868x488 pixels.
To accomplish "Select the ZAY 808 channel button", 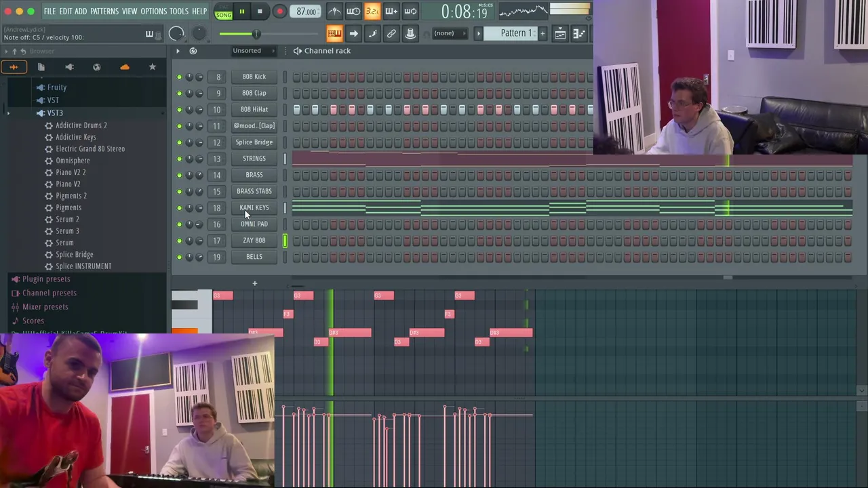I will click(254, 241).
